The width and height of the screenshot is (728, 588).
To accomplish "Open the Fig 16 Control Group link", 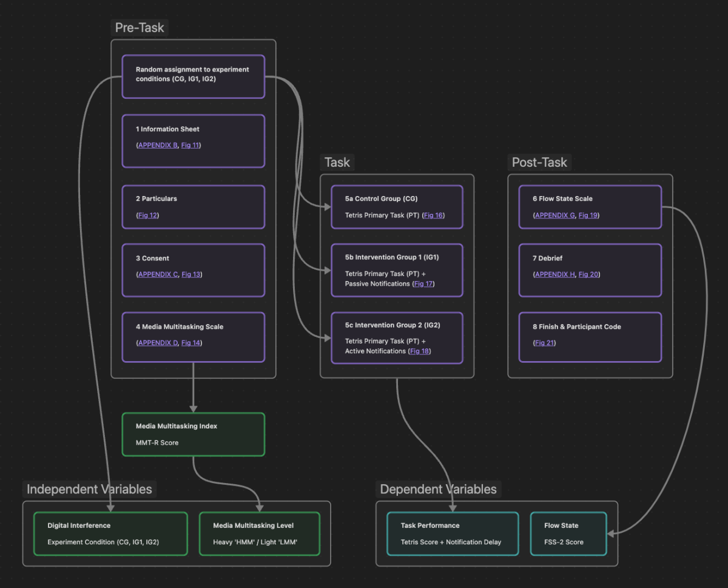I will click(x=433, y=215).
